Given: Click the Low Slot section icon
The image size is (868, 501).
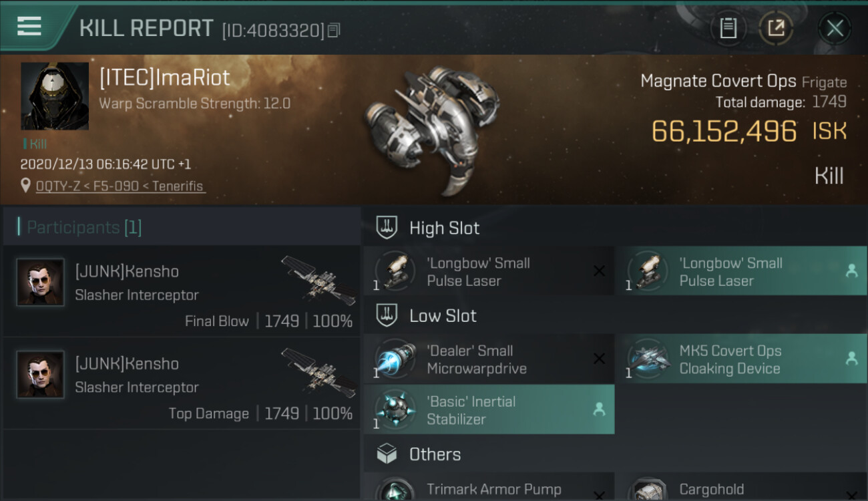Looking at the screenshot, I should click(x=387, y=315).
